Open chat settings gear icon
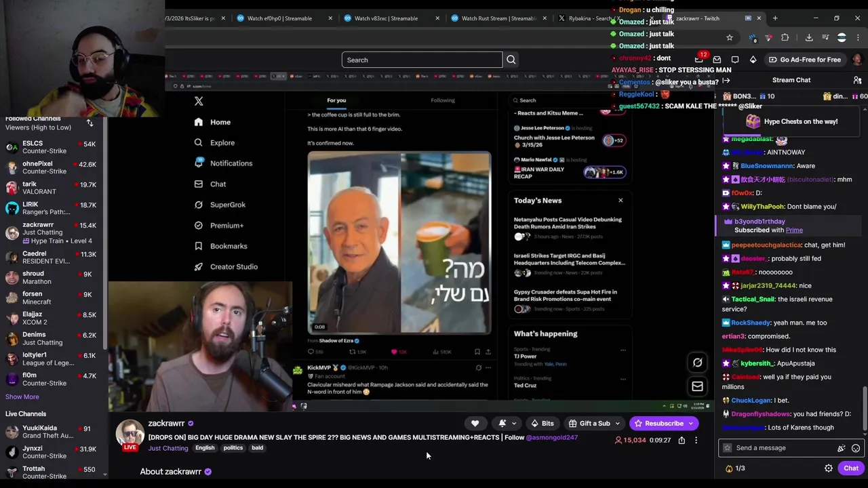868x488 pixels. tap(829, 468)
